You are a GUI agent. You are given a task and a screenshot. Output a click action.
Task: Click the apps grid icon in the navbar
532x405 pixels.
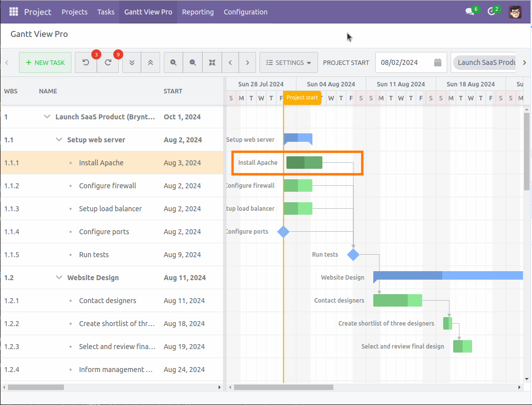13,11
